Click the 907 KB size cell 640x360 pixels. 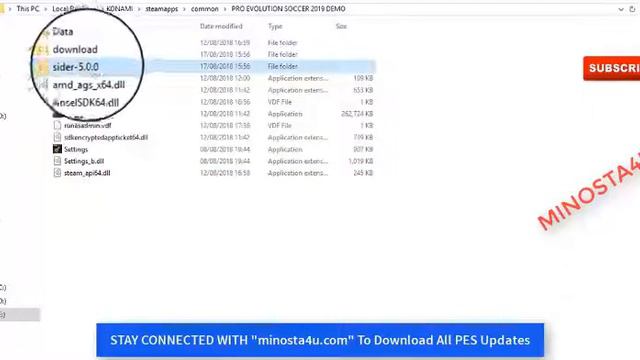tap(363, 149)
